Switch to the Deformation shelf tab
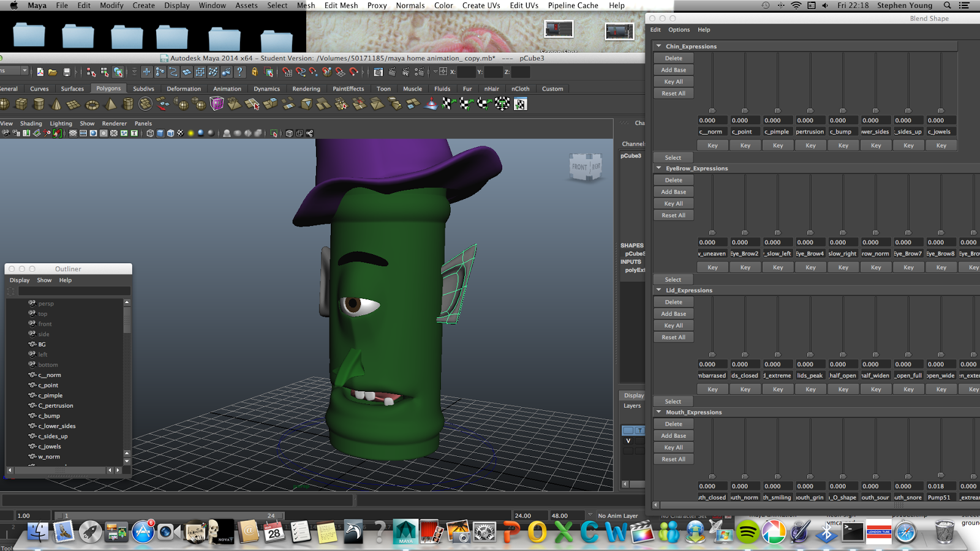 pyautogui.click(x=184, y=89)
